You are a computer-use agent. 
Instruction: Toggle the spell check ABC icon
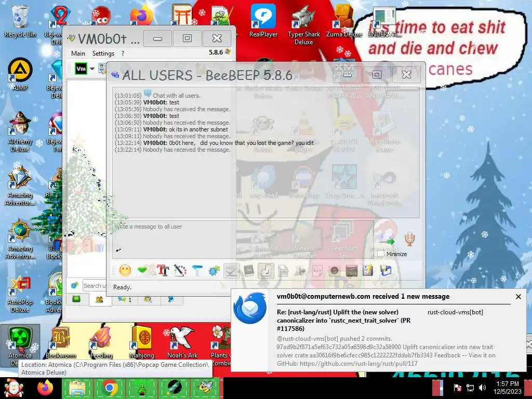231,270
